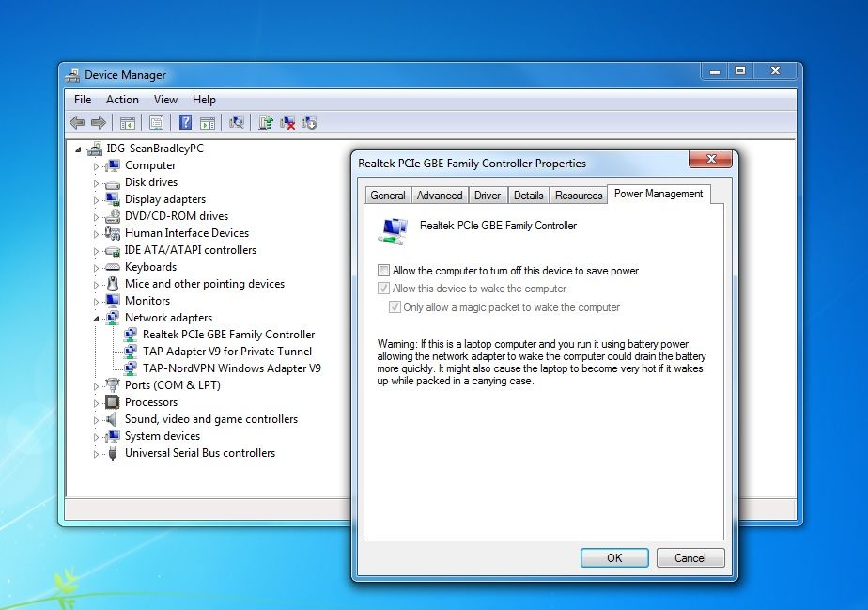Viewport: 868px width, 610px height.
Task: Click the Update Device Driver toolbar icon
Action: 264,121
